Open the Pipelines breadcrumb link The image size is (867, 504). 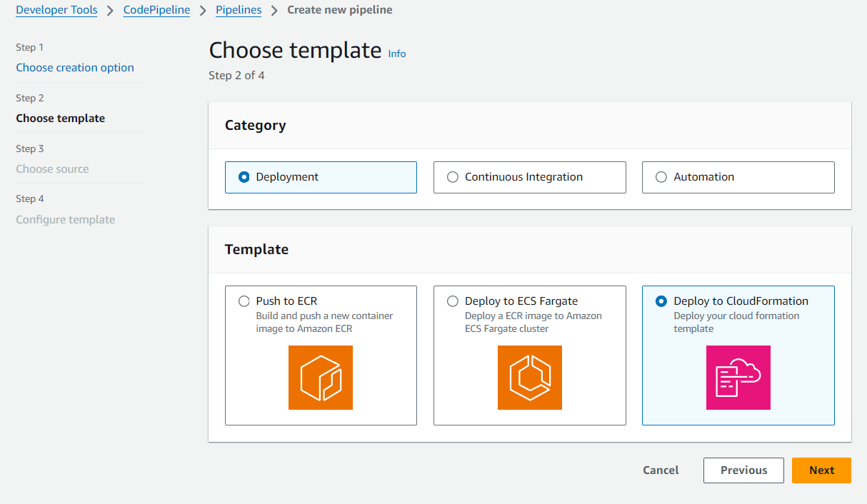coord(239,10)
